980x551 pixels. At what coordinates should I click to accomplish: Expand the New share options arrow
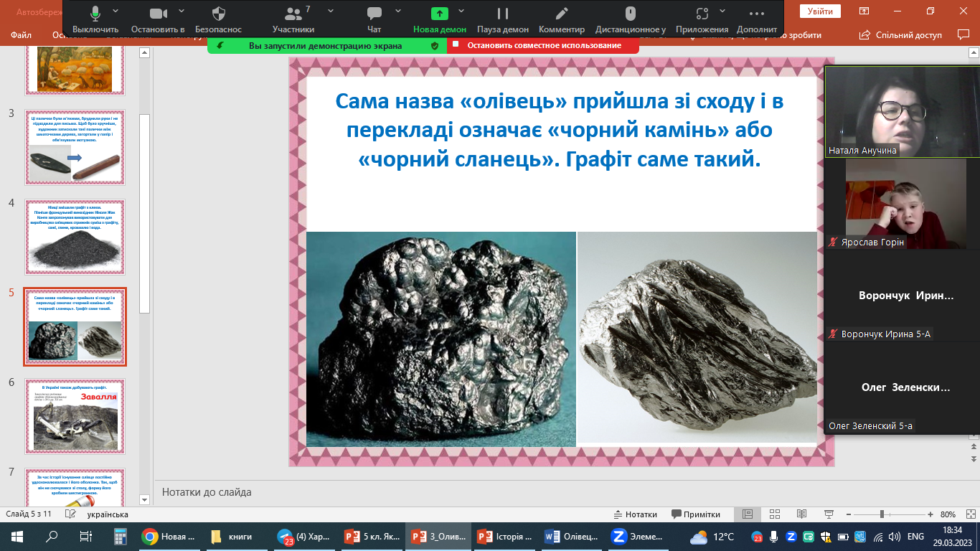pyautogui.click(x=461, y=11)
